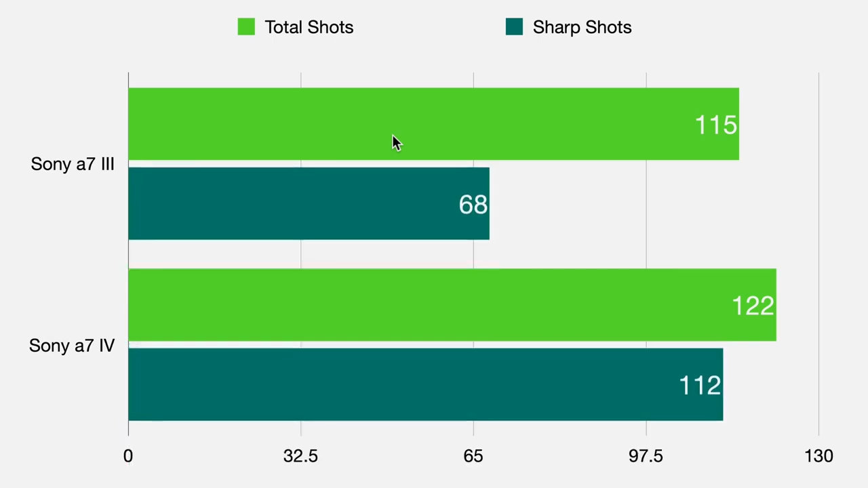
Task: Click the 65 axis label
Action: (473, 456)
